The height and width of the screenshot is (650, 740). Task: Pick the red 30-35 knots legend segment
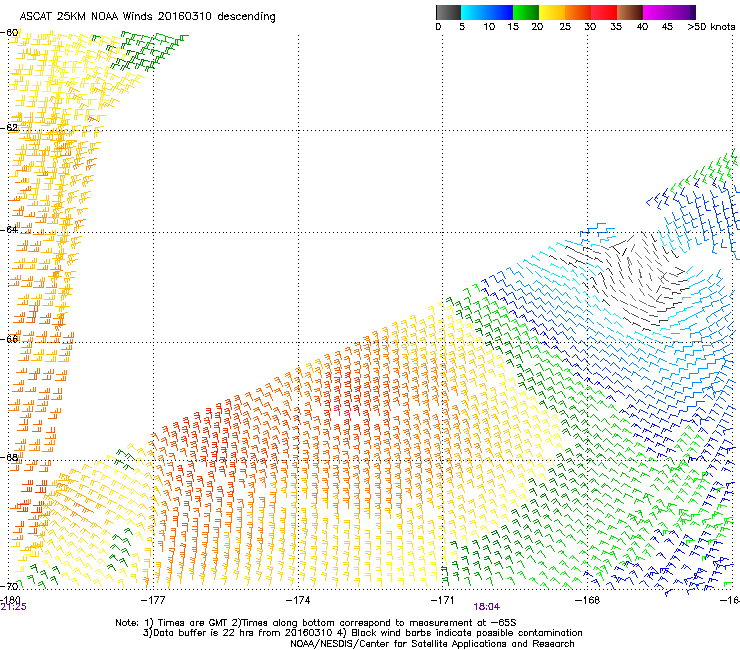click(x=604, y=12)
